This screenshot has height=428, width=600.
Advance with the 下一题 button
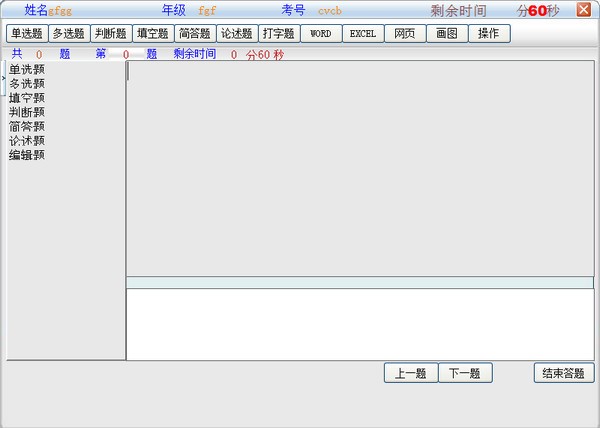[465, 373]
